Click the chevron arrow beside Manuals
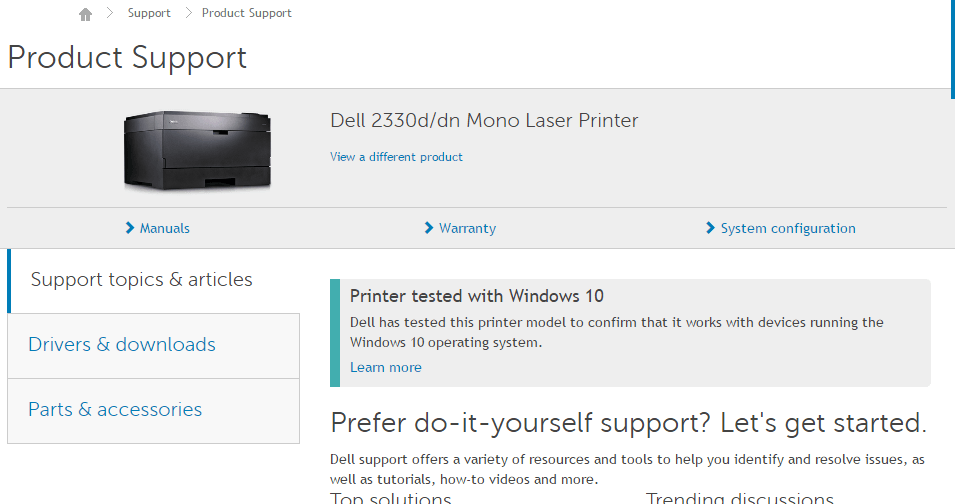 [130, 228]
